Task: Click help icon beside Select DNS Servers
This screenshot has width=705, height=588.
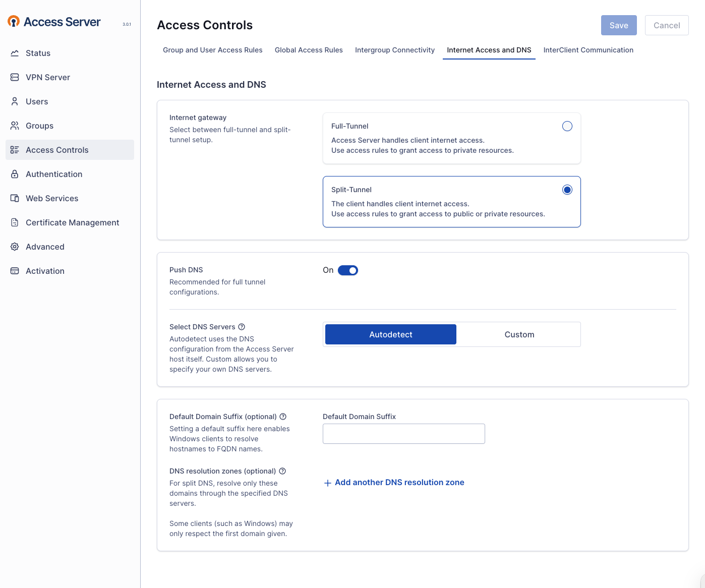Action: click(x=242, y=327)
